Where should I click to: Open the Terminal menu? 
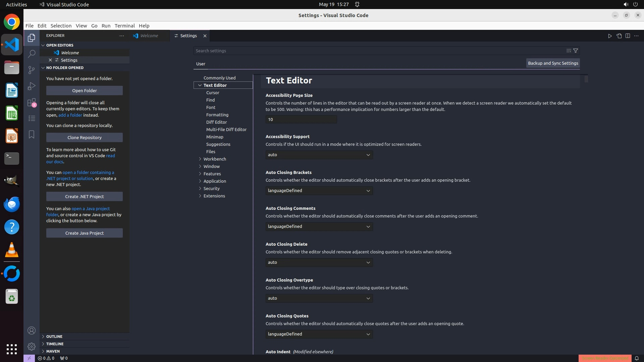click(124, 26)
